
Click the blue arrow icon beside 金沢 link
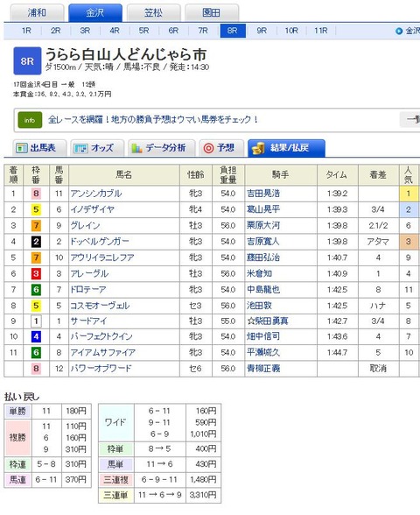399,32
